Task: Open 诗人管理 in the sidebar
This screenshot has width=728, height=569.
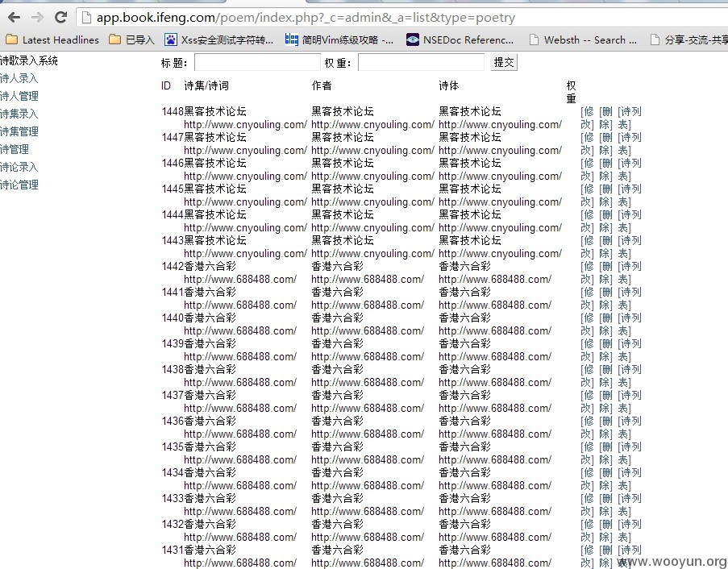Action: (19, 96)
